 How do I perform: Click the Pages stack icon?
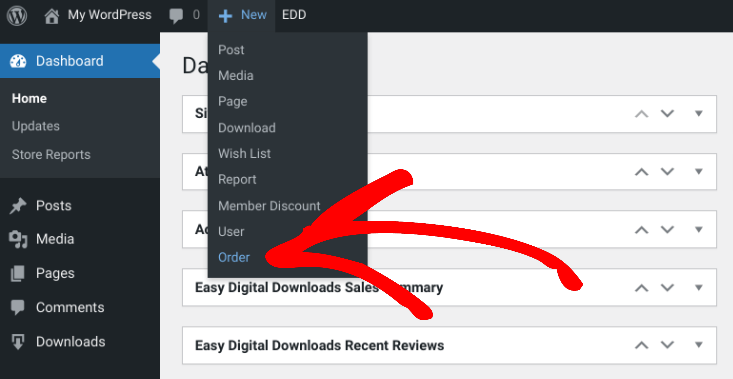pyautogui.click(x=18, y=273)
